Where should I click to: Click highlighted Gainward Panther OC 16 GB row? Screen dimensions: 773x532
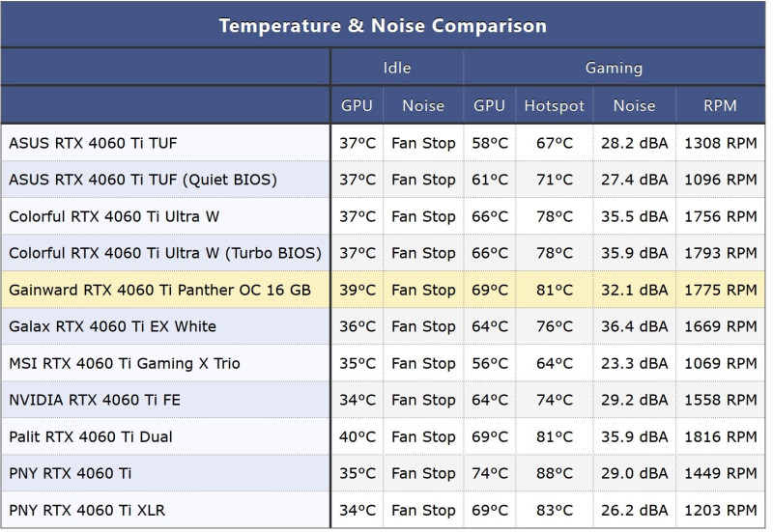tap(383, 290)
